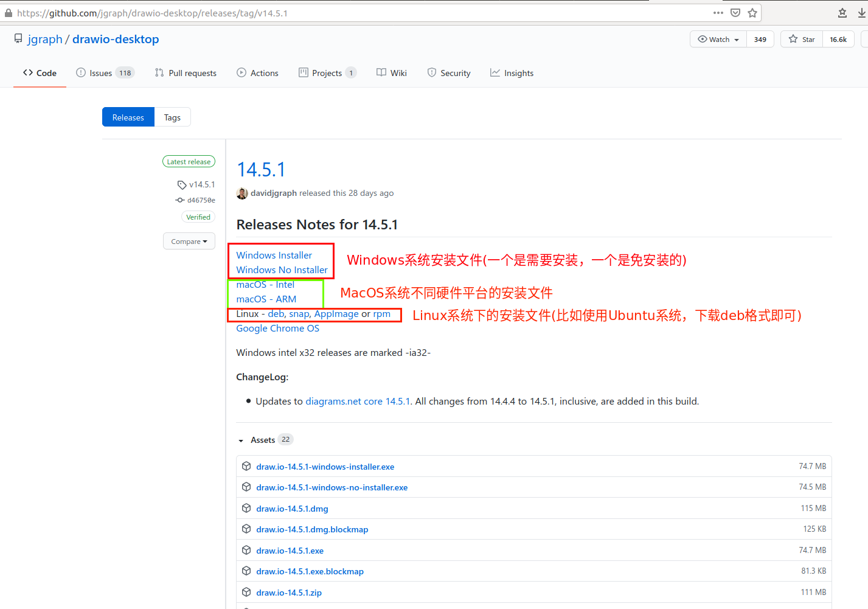The image size is (868, 609).
Task: Click the commit icon beside d46750e
Action: pyautogui.click(x=180, y=200)
